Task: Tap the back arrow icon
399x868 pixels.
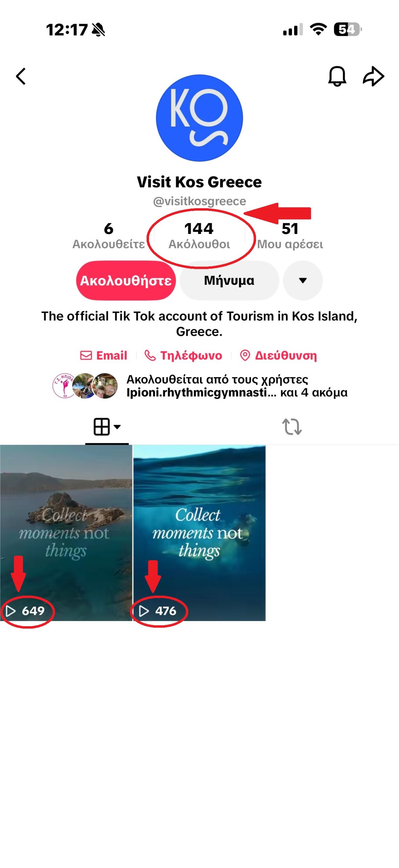Action: click(x=21, y=76)
